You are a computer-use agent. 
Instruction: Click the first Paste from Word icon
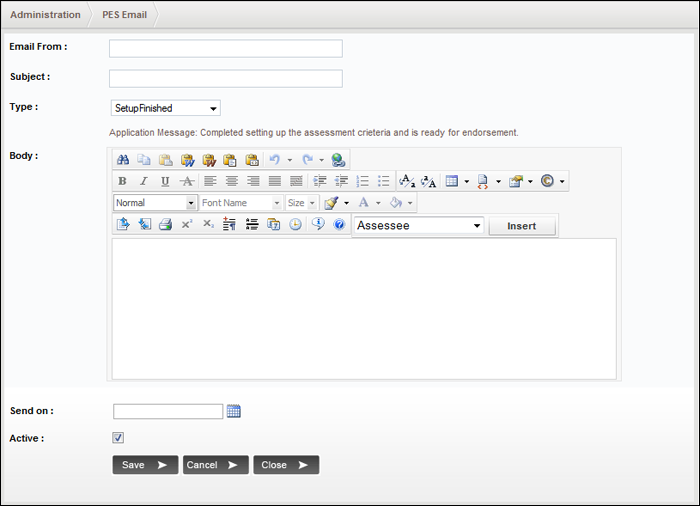pyautogui.click(x=188, y=159)
